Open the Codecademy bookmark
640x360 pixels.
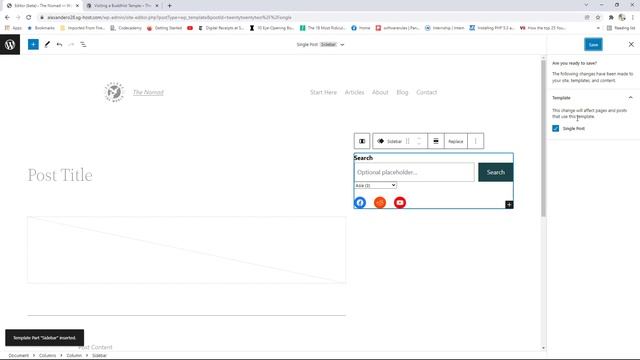pyautogui.click(x=126, y=28)
